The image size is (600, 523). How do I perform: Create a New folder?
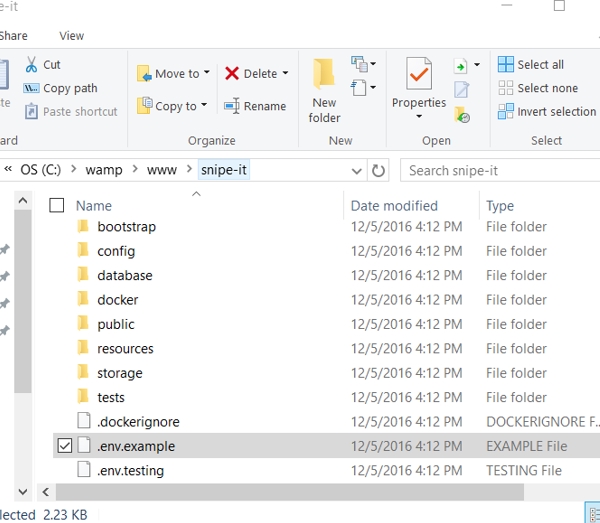[x=324, y=91]
